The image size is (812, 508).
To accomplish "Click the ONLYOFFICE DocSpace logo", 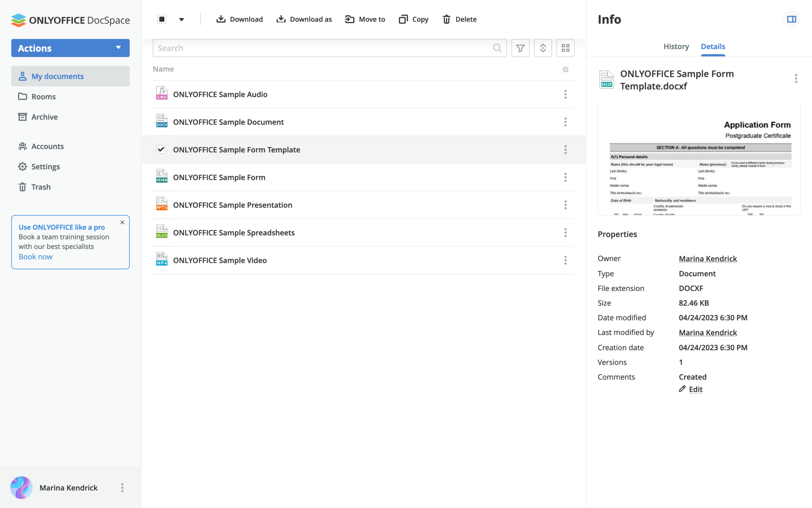I will [70, 20].
